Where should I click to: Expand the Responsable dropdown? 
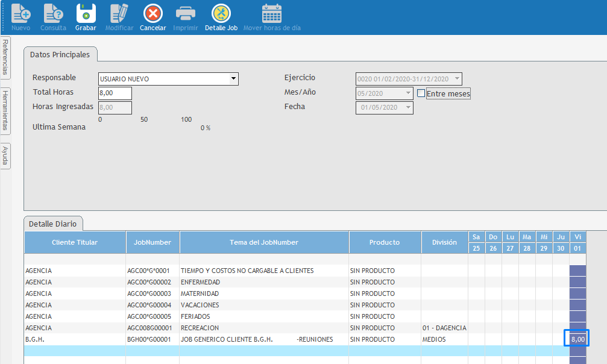point(233,79)
